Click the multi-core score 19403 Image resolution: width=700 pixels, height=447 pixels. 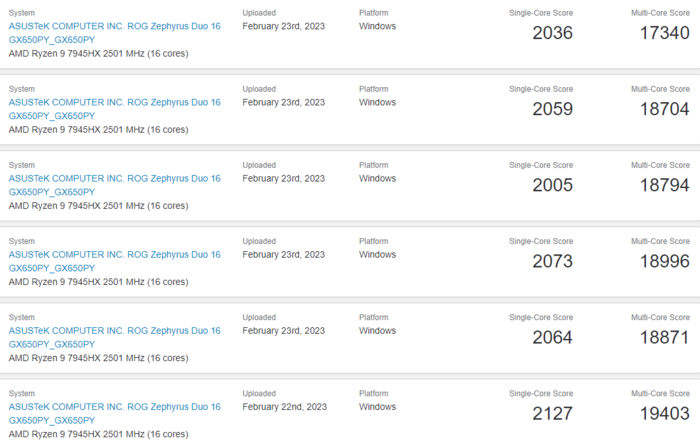665,414
